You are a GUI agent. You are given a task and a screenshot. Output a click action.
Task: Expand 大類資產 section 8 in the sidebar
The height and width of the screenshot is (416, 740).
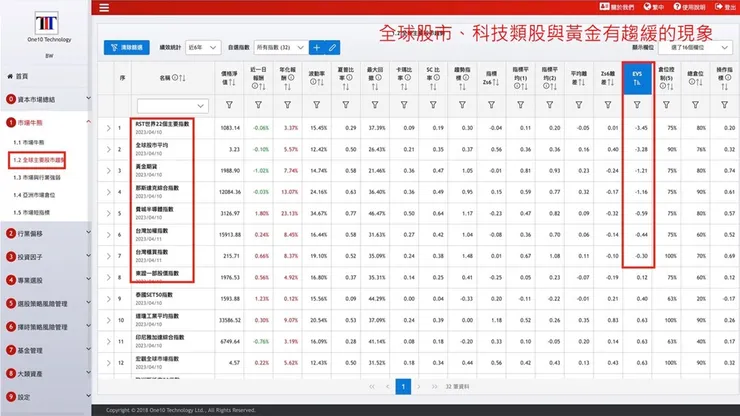46,374
